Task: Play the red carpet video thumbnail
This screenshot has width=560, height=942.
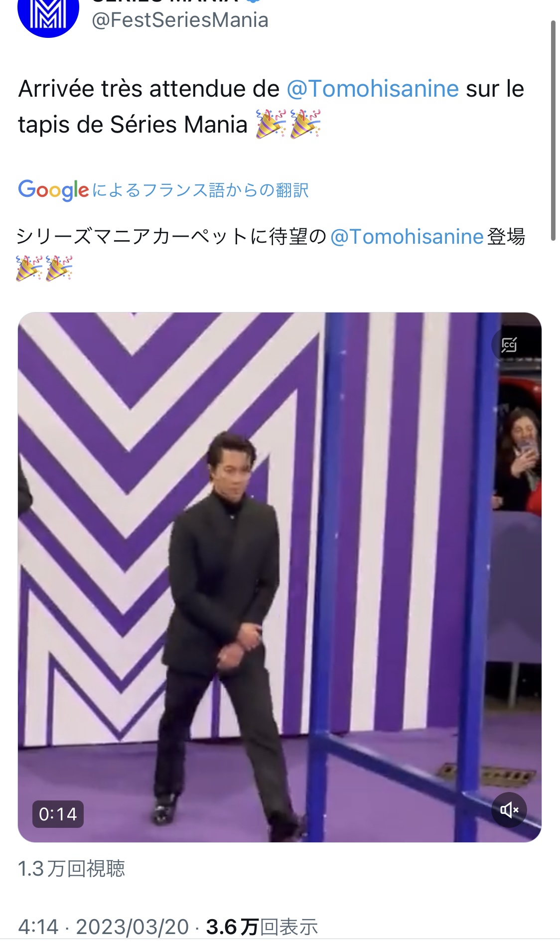Action: (x=280, y=577)
